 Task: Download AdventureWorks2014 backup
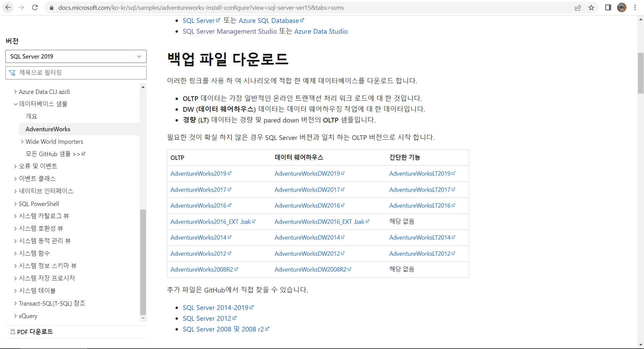(x=201, y=237)
